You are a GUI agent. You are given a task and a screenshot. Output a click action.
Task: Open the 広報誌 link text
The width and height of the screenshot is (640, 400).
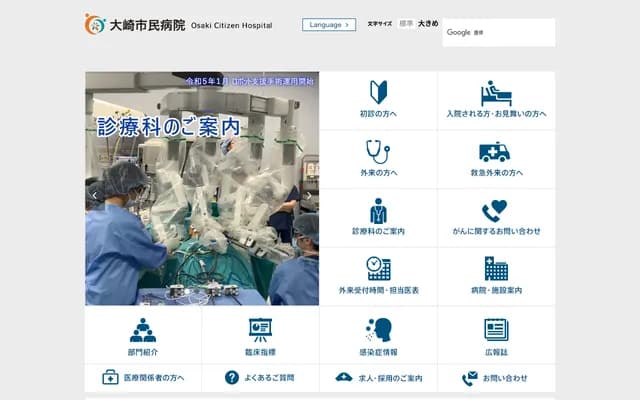pos(496,352)
